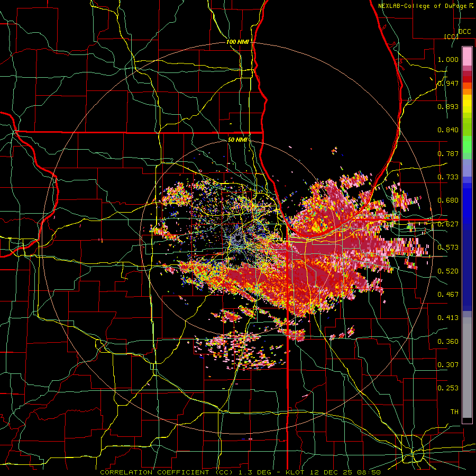The width and height of the screenshot is (476, 476).
Task: Click the 0.253 scale value
Action: 448,388
